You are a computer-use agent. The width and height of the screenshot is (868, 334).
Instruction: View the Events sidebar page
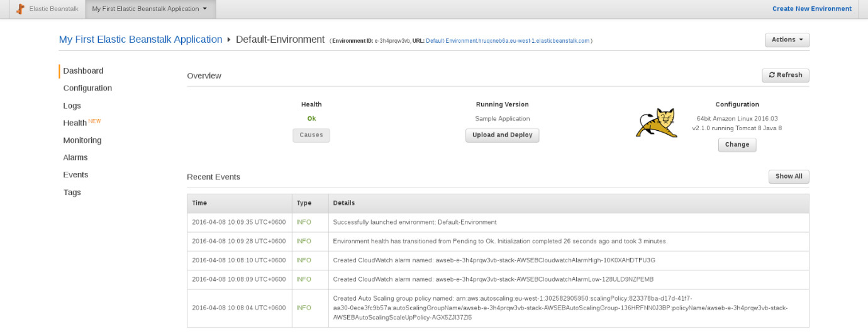75,175
